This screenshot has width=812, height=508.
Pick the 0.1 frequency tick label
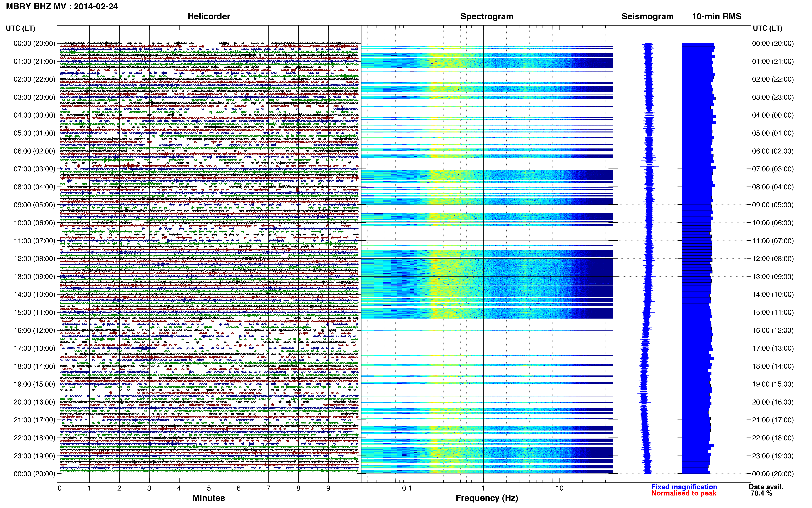(x=407, y=488)
